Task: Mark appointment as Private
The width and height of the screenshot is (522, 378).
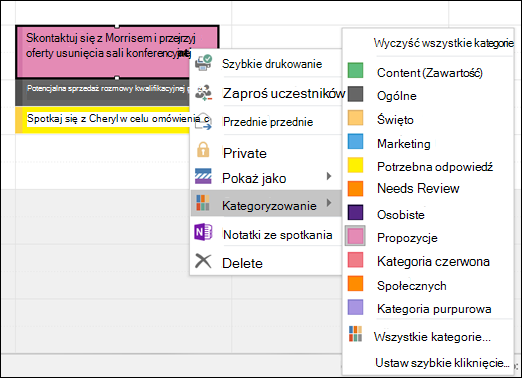Action: (266, 153)
